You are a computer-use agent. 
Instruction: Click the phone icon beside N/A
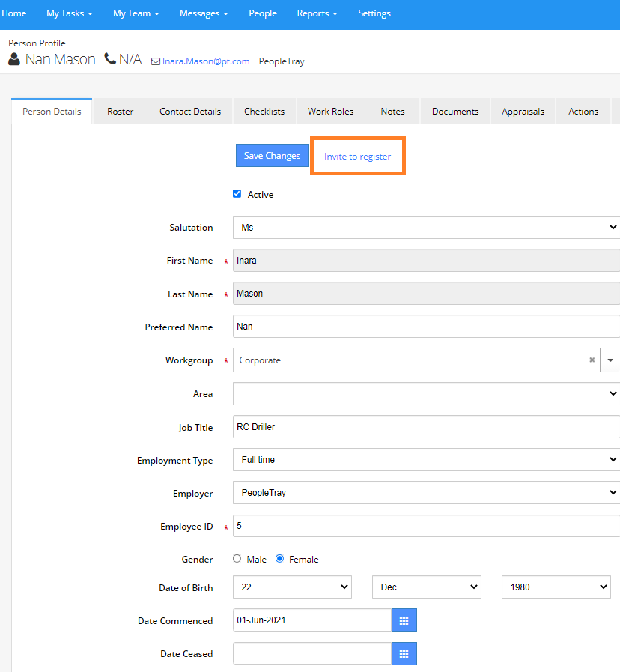coord(110,59)
